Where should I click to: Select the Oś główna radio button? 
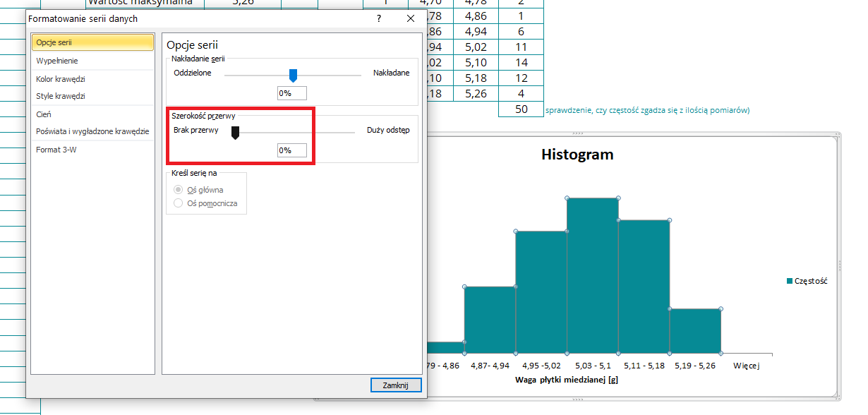click(179, 190)
